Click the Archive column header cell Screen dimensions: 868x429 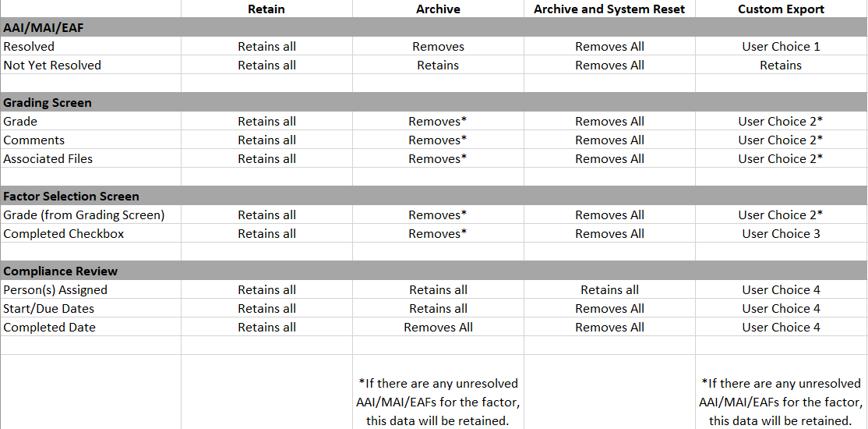pos(438,9)
